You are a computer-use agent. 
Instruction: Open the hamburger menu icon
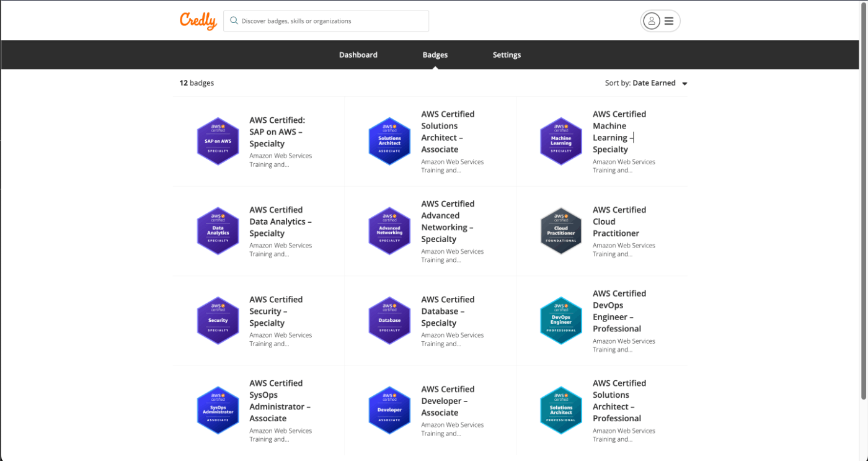[x=669, y=21]
